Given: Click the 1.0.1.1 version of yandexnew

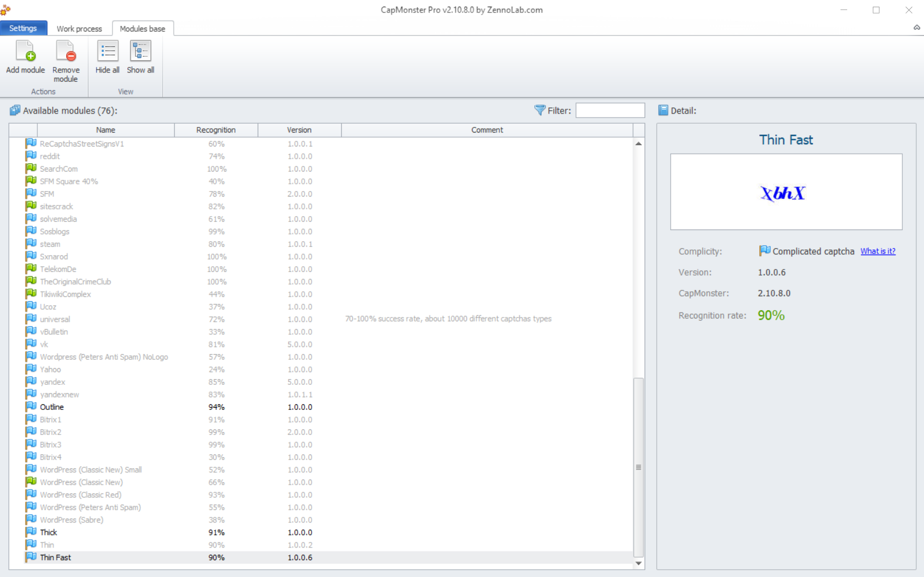Looking at the screenshot, I should pos(299,394).
